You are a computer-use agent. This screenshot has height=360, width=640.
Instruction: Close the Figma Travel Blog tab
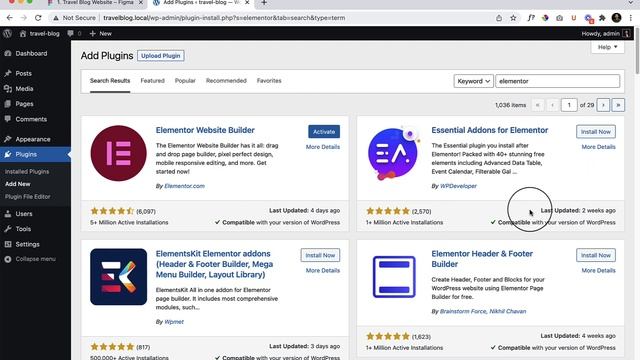click(141, 3)
